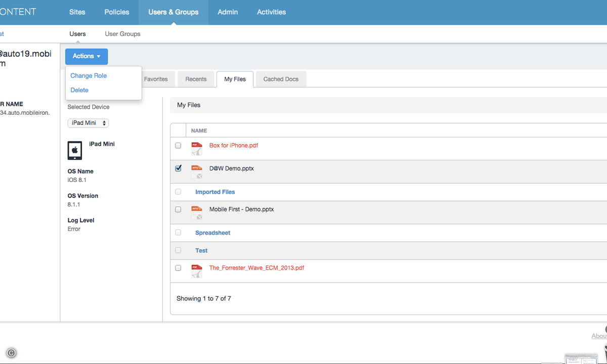
Task: Tick the Spreadsheet folder checkbox
Action: coord(178,233)
